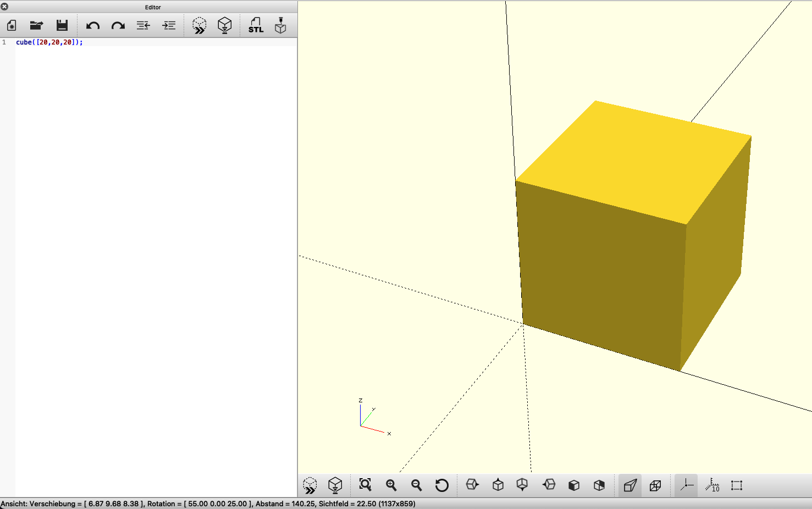Save the file with the floppy icon

tap(62, 25)
